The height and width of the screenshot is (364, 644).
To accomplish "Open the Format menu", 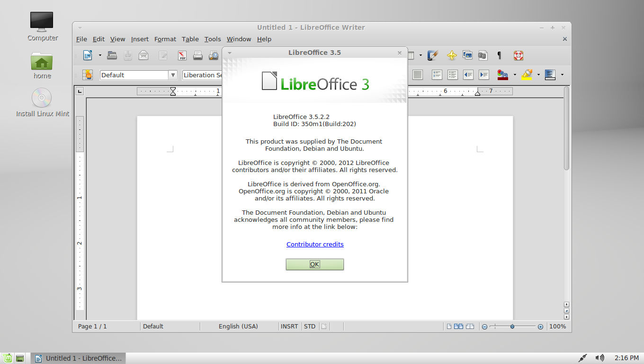I will coord(165,39).
